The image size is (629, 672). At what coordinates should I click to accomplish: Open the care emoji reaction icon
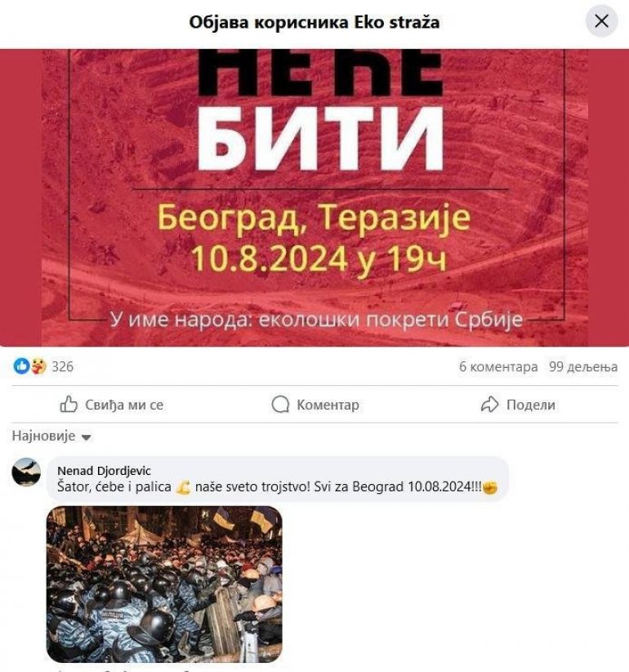(x=38, y=366)
